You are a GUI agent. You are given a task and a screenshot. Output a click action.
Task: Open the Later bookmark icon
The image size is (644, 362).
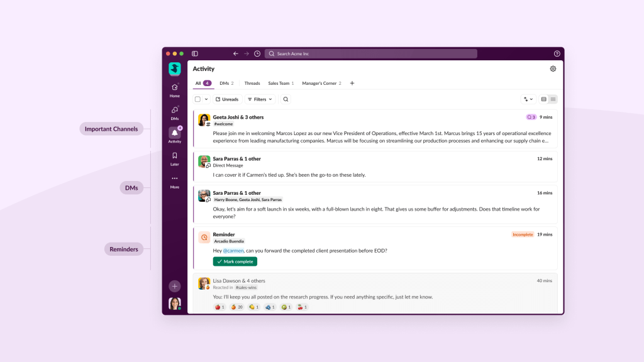click(x=174, y=156)
